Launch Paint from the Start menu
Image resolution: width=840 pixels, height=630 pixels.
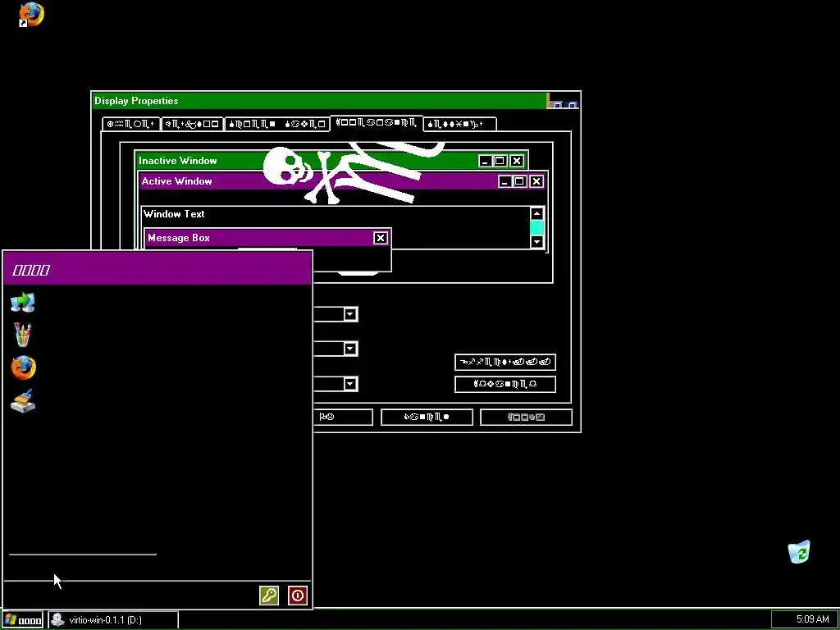click(23, 336)
